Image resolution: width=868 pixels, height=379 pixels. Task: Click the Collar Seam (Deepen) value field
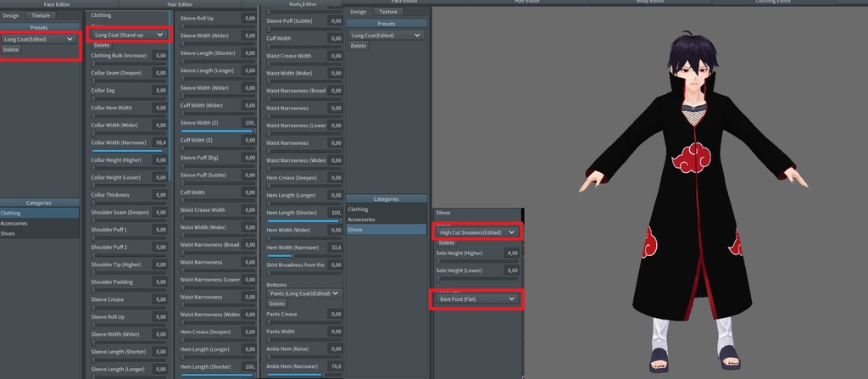pyautogui.click(x=159, y=73)
